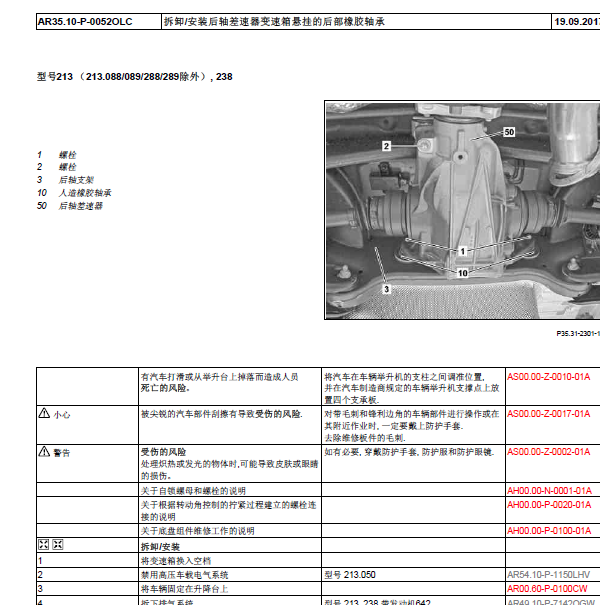The height and width of the screenshot is (605, 600).
Task: Click callout label 2 in the photo
Action: (386, 146)
